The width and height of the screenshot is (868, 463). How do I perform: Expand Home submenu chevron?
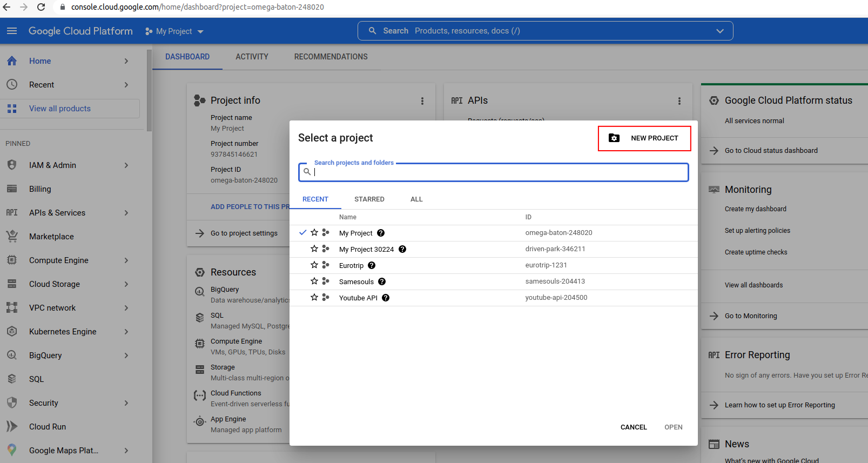(x=126, y=61)
